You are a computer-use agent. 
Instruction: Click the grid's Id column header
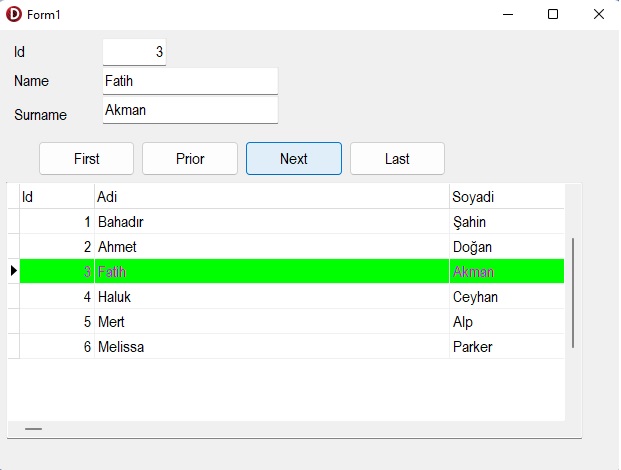(57, 196)
